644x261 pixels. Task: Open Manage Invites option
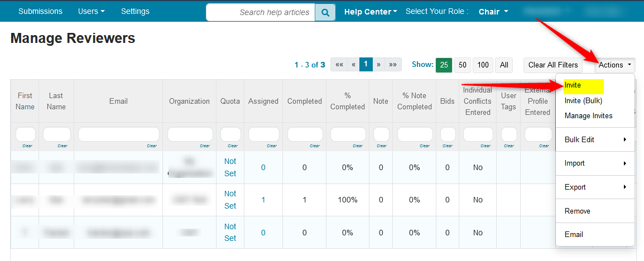(588, 116)
